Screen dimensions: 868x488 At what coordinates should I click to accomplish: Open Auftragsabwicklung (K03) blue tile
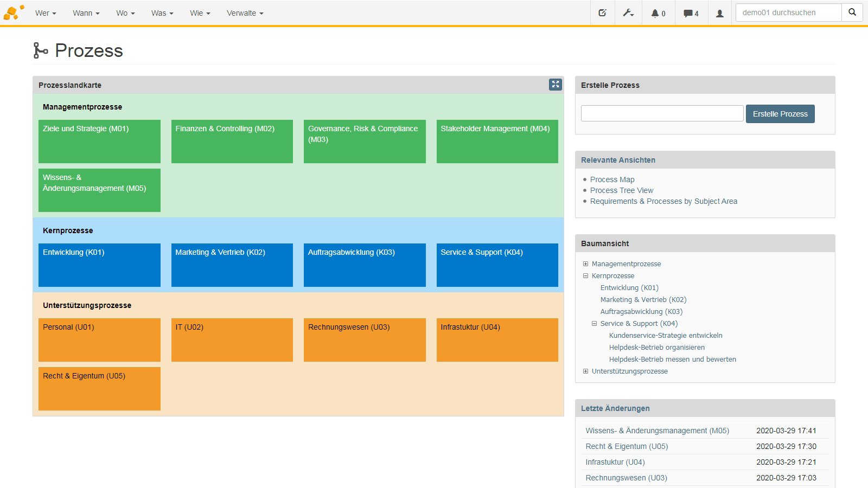click(365, 265)
